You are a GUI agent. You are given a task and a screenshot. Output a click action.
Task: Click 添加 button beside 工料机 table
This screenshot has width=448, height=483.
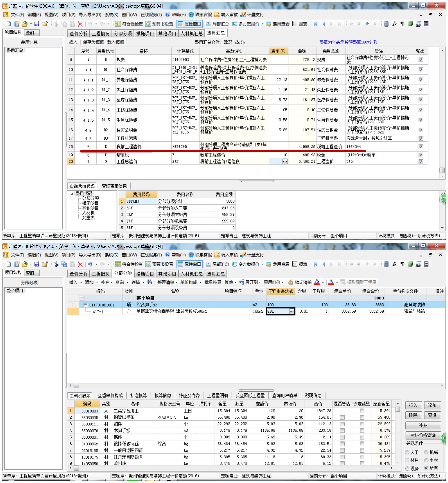tap(432, 405)
